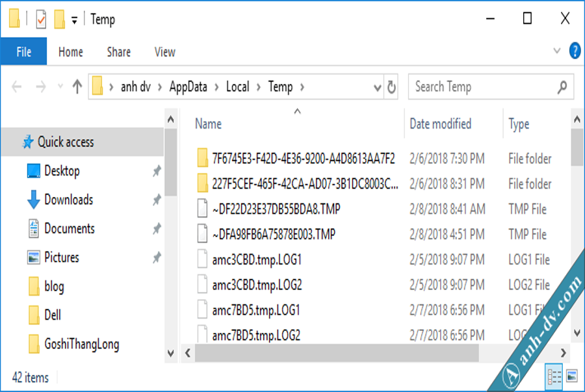Toggle the pin next to Documents
Image resolution: width=585 pixels, height=392 pixels.
[157, 229]
